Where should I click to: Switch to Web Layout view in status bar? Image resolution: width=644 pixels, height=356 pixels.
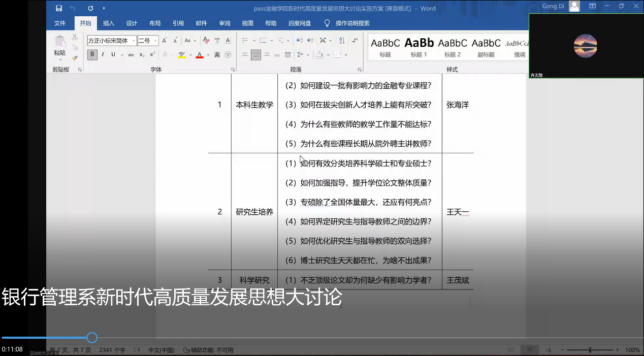[548, 349]
